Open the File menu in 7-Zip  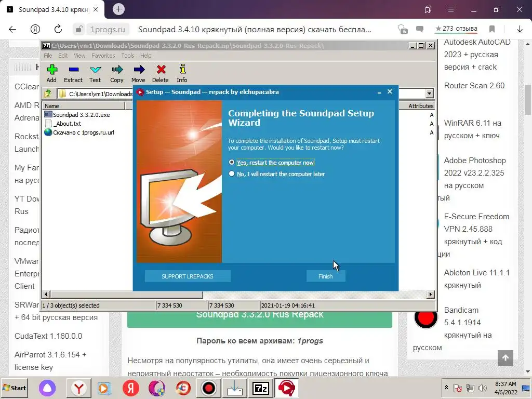(x=48, y=56)
